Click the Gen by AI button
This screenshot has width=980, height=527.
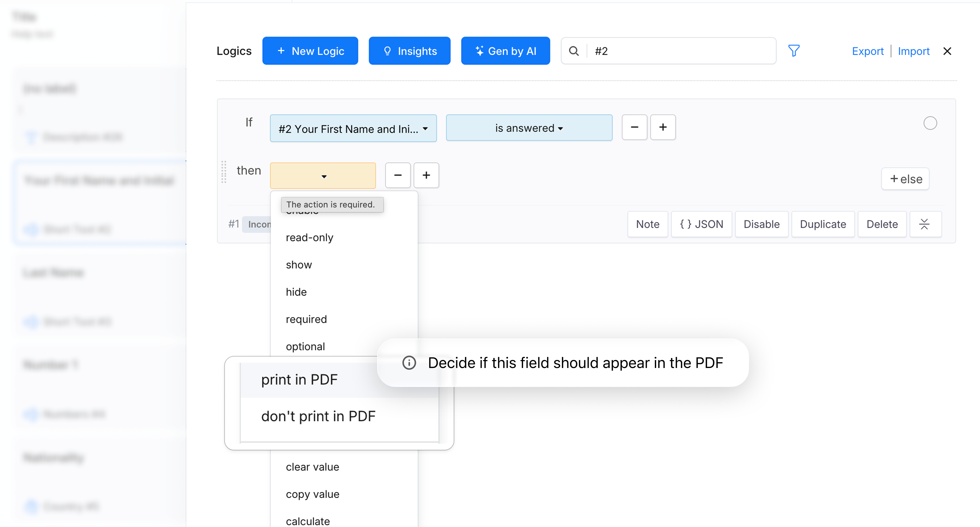click(x=505, y=51)
